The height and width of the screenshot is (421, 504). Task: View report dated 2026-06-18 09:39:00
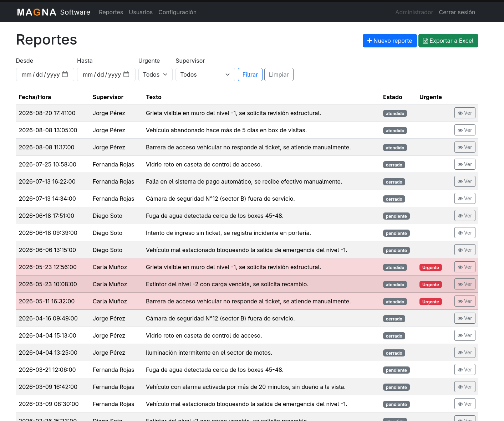click(x=465, y=233)
